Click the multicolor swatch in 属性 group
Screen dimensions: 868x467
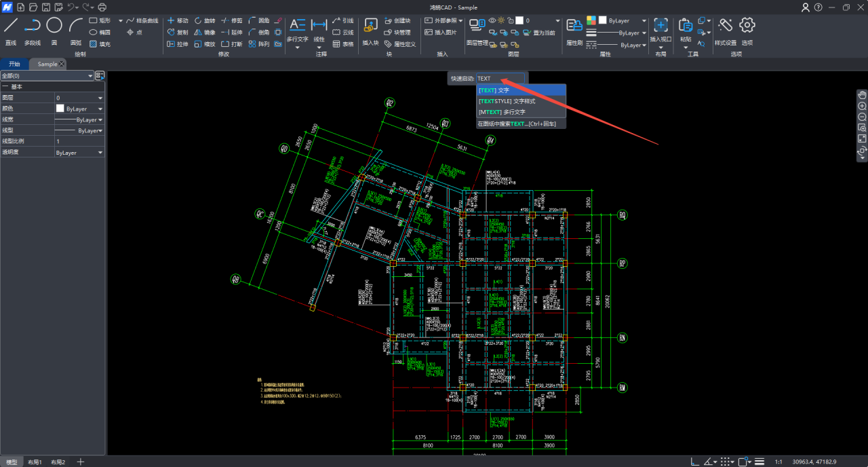pyautogui.click(x=591, y=20)
